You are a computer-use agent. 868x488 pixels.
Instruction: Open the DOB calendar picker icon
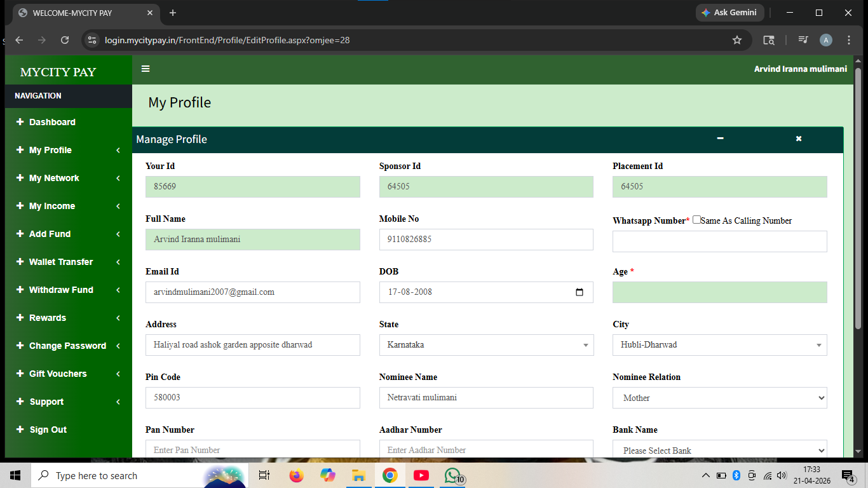tap(579, 292)
